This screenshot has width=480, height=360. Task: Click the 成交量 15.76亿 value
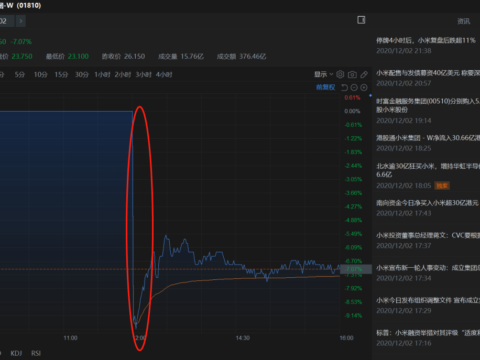point(192,56)
